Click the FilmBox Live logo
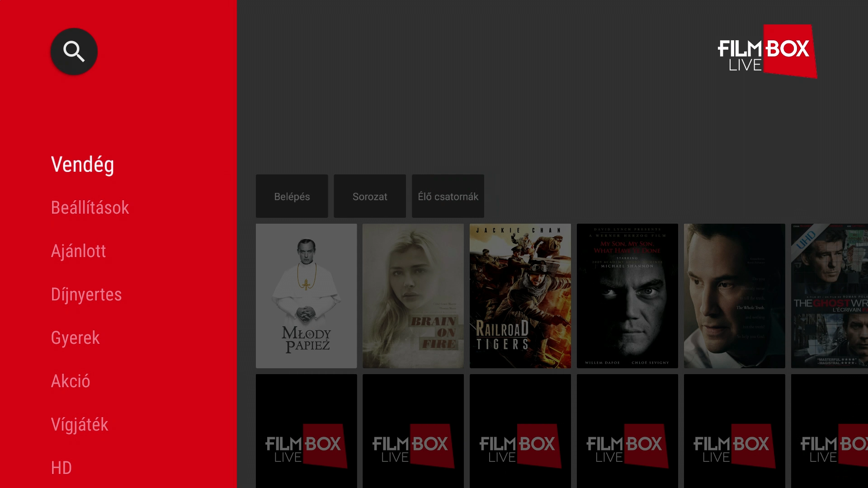 [767, 52]
